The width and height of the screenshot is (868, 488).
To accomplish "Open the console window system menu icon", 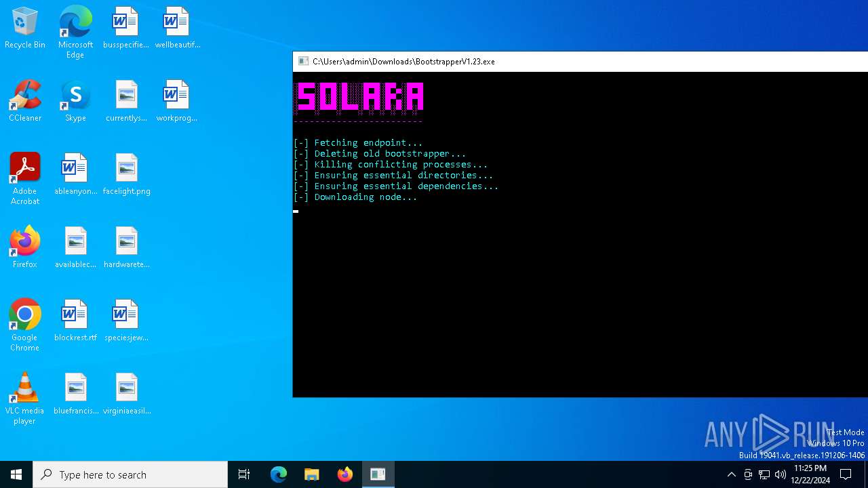I will 303,61.
